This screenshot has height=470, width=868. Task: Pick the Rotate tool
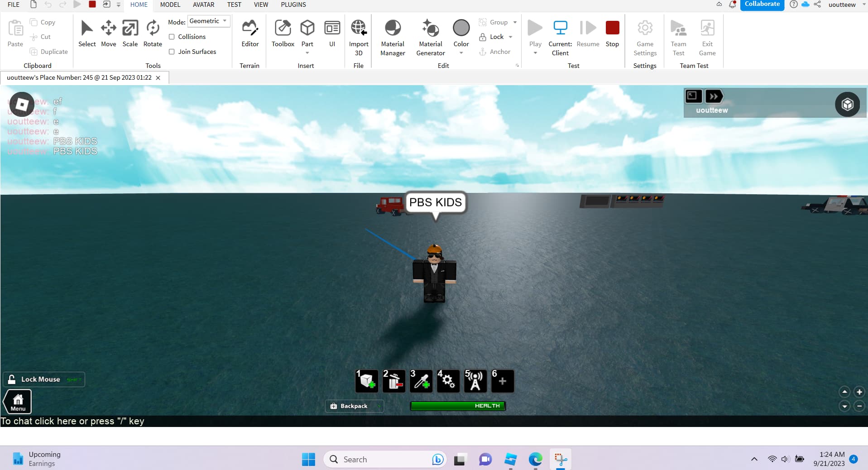(153, 33)
